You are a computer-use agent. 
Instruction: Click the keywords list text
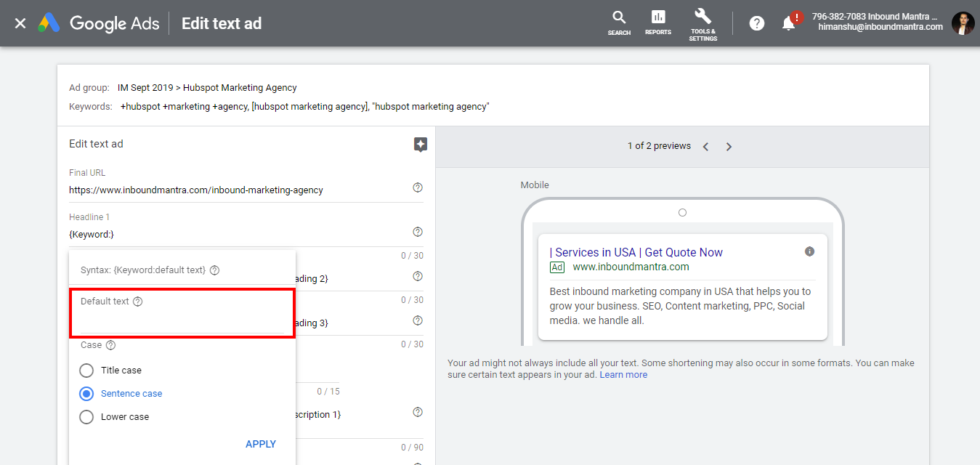click(305, 107)
